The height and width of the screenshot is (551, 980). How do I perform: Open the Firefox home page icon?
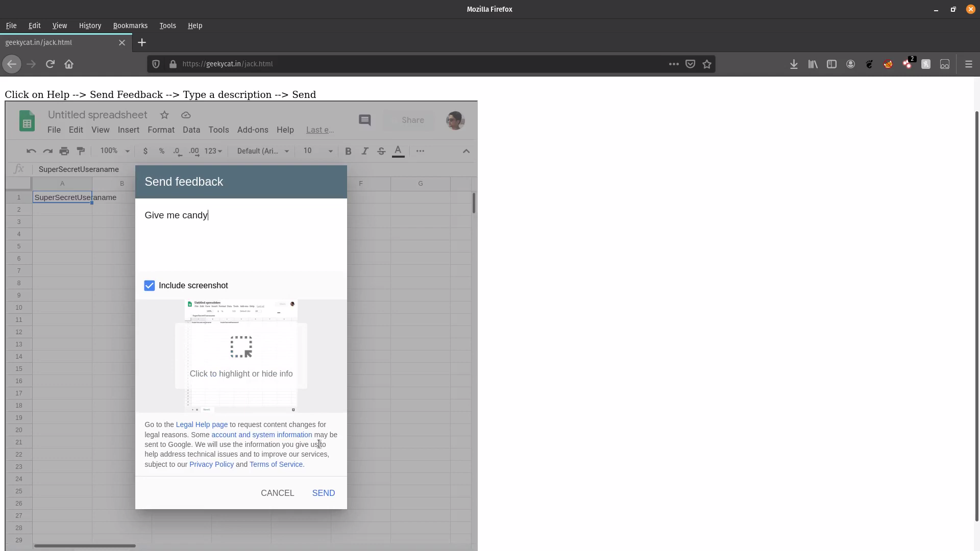pyautogui.click(x=69, y=64)
